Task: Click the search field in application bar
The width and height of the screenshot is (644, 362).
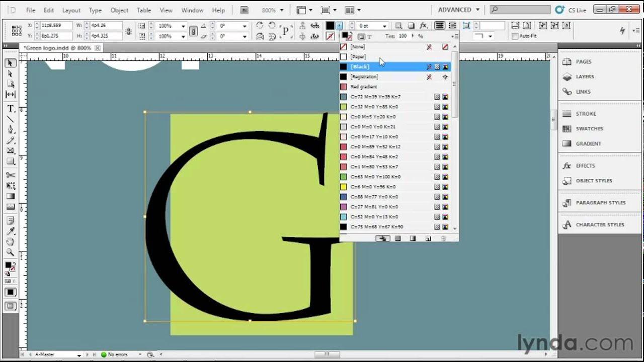Action: point(520,10)
